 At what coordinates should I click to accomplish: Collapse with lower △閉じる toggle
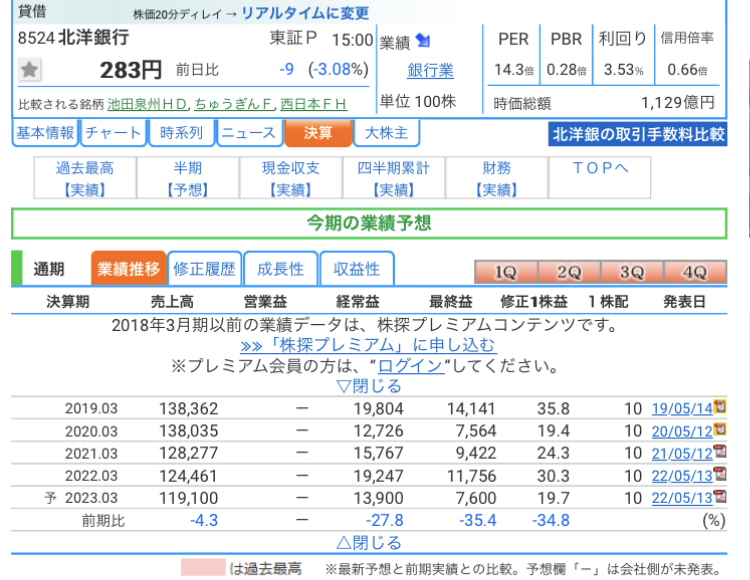coord(369,543)
